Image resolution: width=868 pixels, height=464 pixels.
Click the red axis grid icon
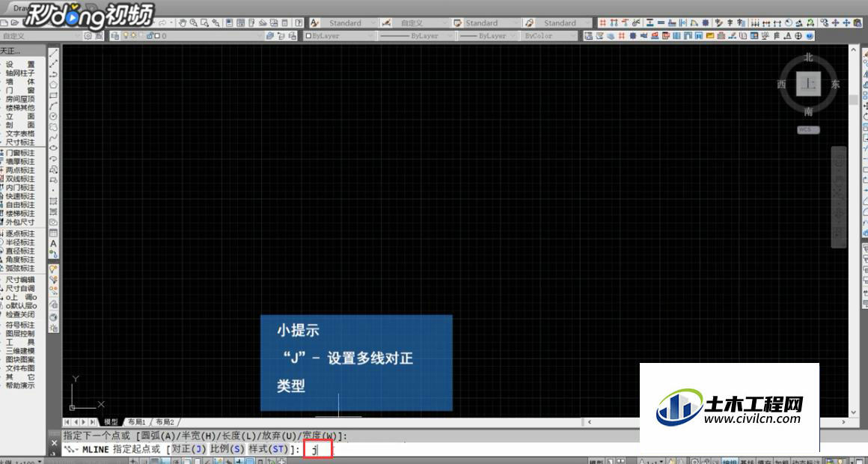602,22
